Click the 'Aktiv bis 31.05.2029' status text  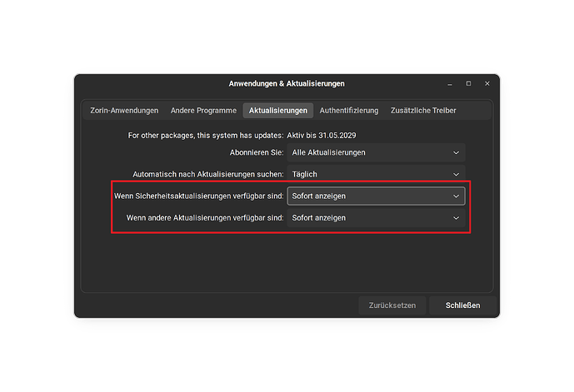[322, 136]
